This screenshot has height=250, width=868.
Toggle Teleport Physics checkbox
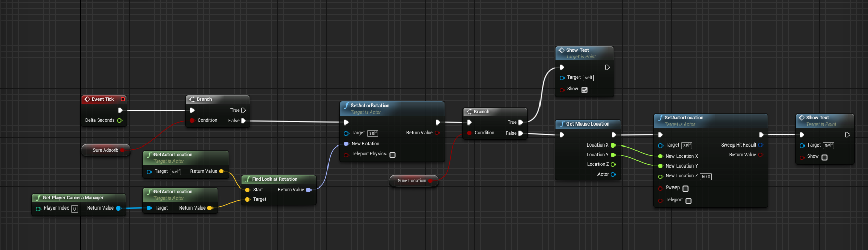click(393, 155)
